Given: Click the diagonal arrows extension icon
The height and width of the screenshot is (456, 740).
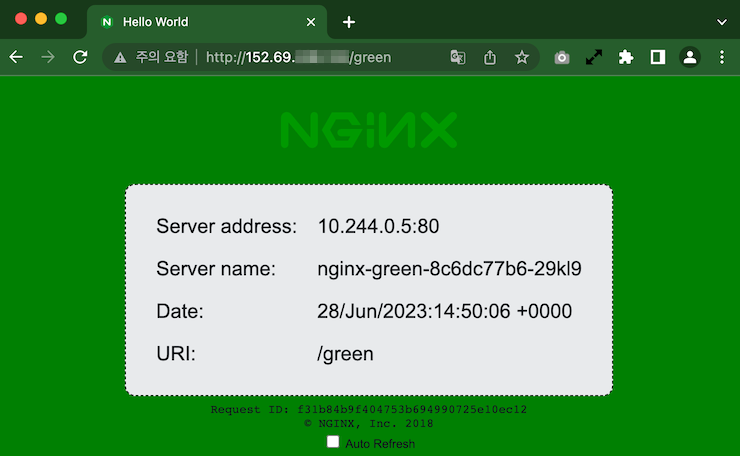Looking at the screenshot, I should (x=594, y=58).
